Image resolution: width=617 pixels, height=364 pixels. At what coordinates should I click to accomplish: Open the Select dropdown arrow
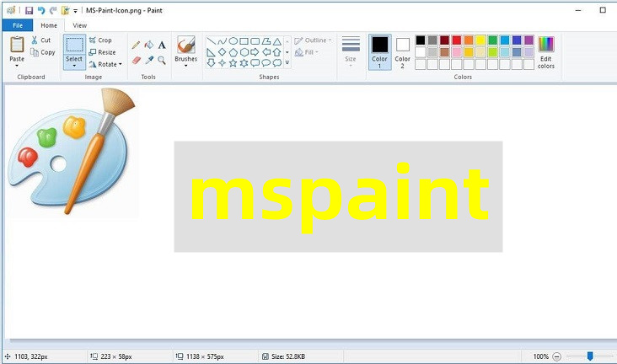[74, 66]
